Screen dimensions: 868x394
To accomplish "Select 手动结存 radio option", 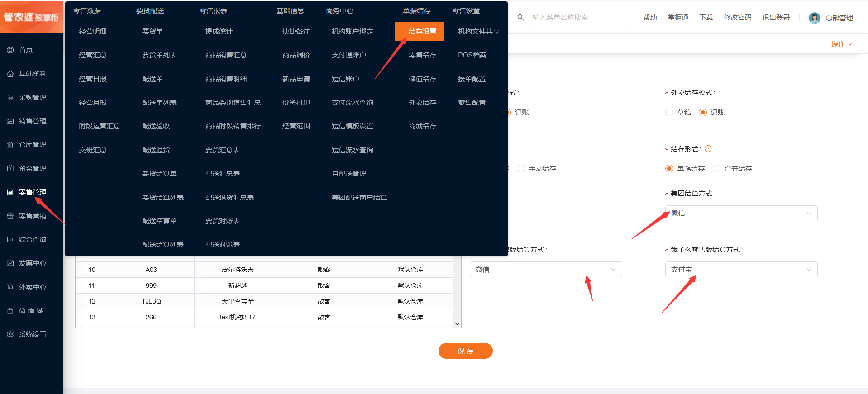I will 521,168.
